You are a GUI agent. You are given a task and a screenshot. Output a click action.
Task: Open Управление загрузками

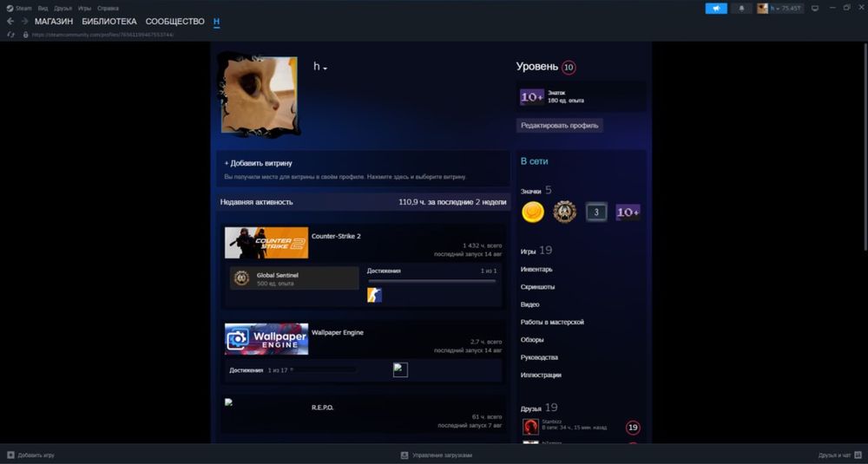pos(437,455)
